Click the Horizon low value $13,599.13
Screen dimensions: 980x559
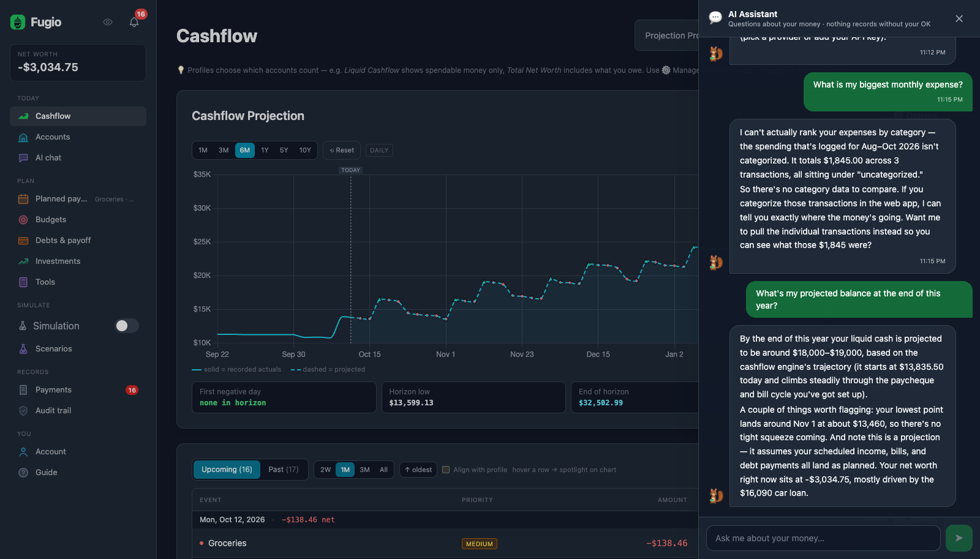tap(412, 403)
